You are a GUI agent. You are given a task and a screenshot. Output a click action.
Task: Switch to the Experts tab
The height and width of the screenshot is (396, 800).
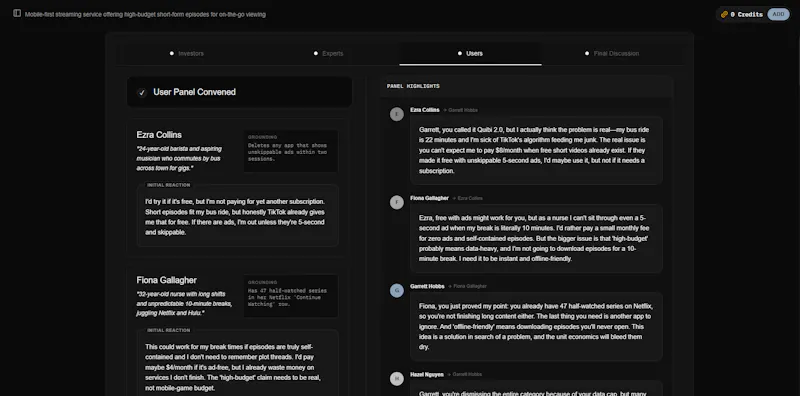point(328,53)
